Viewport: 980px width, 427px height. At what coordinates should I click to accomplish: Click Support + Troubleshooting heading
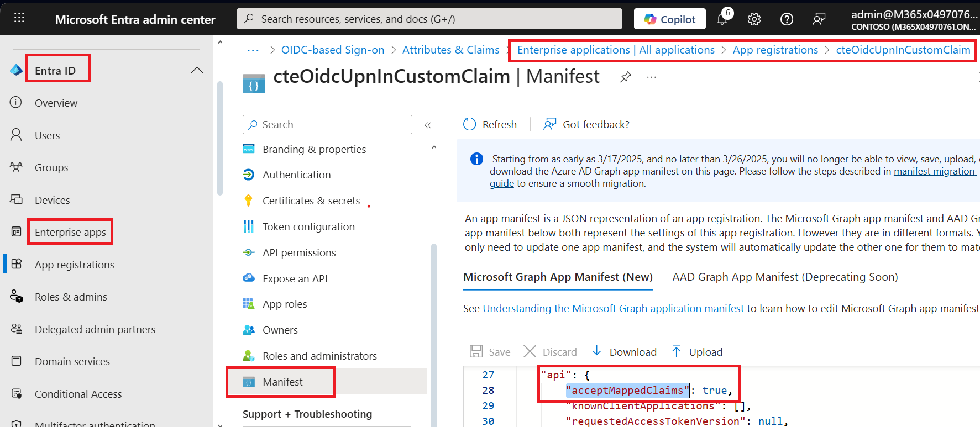tap(307, 414)
